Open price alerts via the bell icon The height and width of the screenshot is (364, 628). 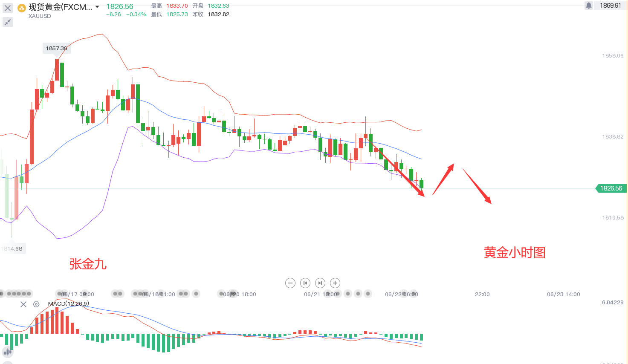pyautogui.click(x=589, y=6)
